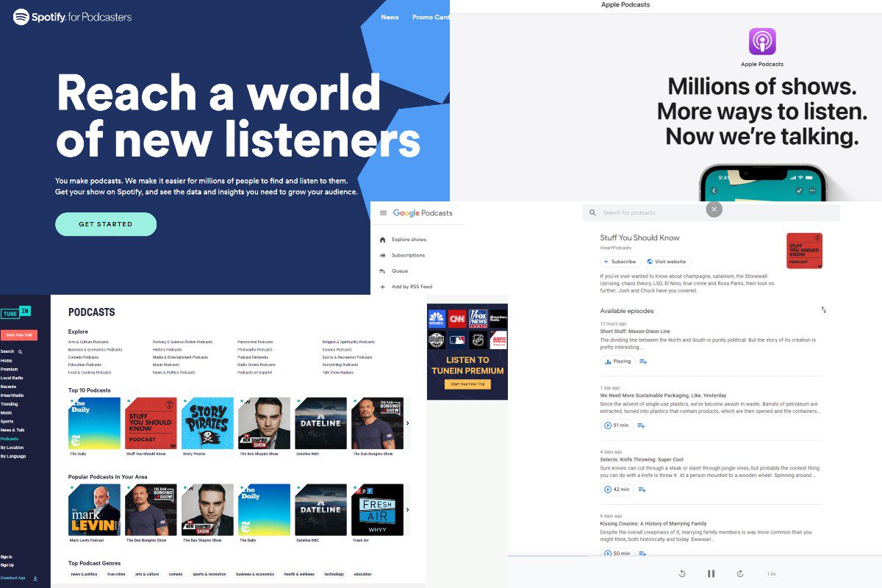Show next Top 10 Podcasts with arrow
The width and height of the screenshot is (882, 588).
coord(408,423)
